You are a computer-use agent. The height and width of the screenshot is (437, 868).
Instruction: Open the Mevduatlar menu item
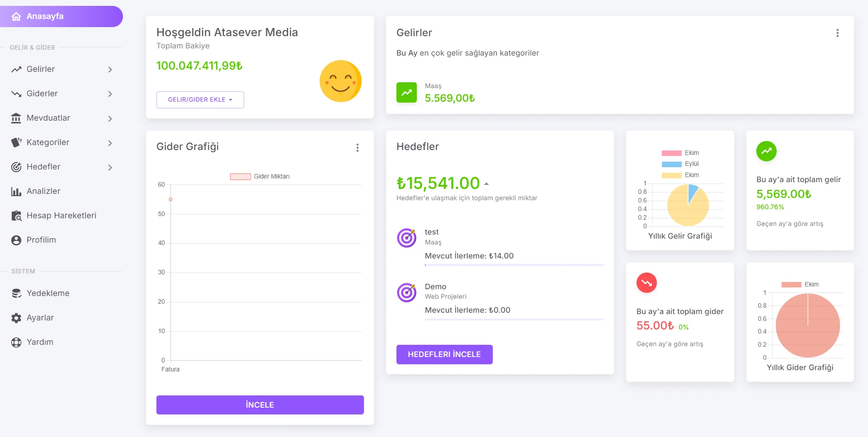tap(48, 118)
